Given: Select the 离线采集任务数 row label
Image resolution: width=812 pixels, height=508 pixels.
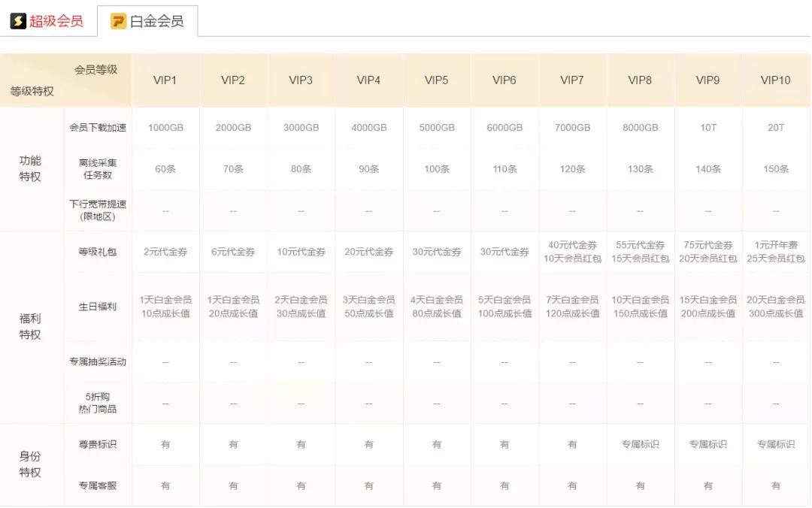Looking at the screenshot, I should click(x=97, y=168).
